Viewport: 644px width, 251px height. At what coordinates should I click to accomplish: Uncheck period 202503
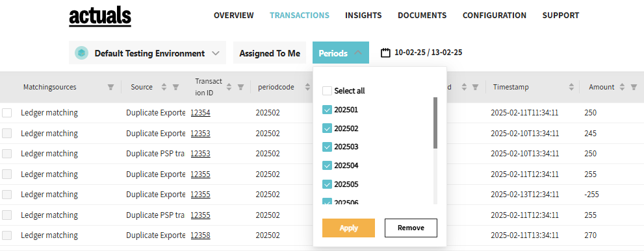tap(327, 147)
